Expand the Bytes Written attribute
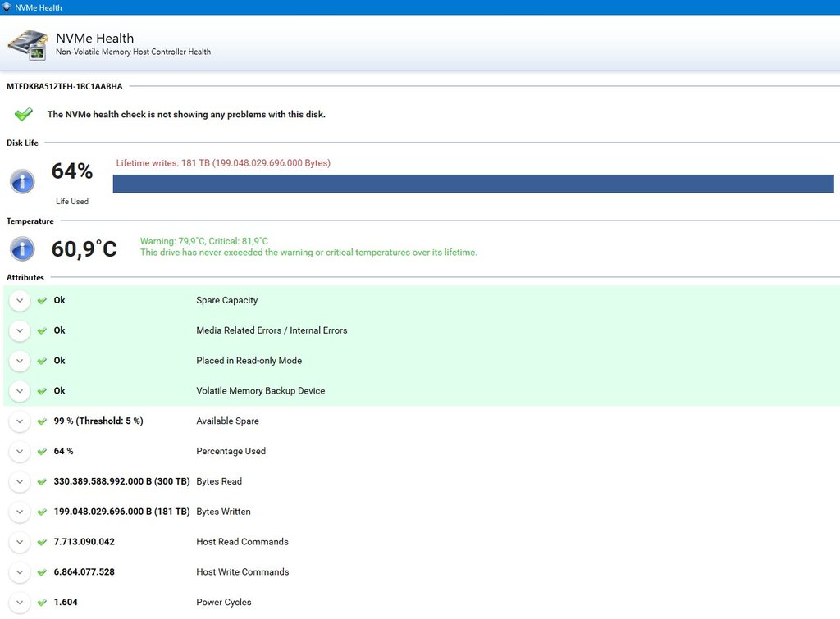Viewport: 840px width, 619px height. tap(20, 512)
